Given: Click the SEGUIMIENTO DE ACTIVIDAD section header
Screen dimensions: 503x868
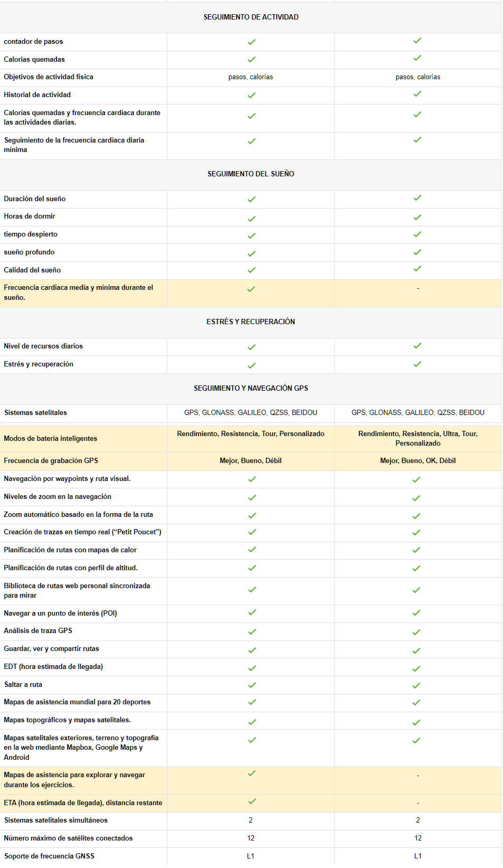Looking at the screenshot, I should click(x=251, y=17).
